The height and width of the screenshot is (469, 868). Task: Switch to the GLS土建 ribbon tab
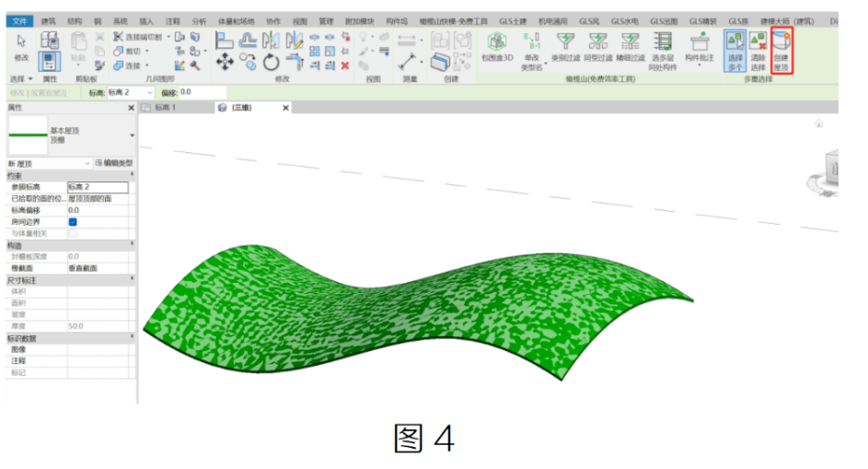(x=514, y=21)
